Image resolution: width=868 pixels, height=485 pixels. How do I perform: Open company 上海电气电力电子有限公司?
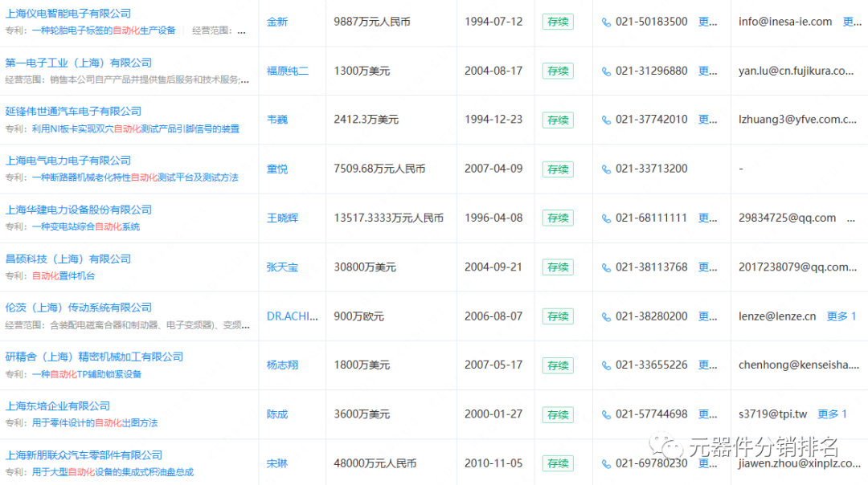[x=68, y=161]
